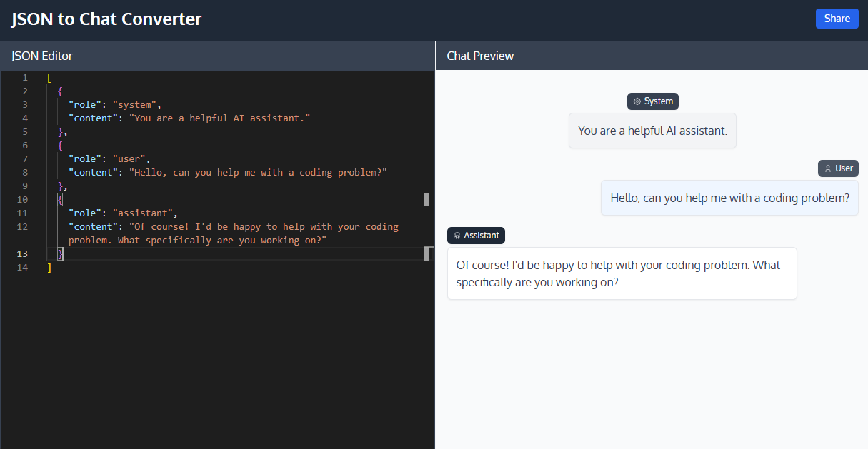Screen dimensions: 868x449
Task: Click the JSON to Chat Converter title
Action: [106, 19]
